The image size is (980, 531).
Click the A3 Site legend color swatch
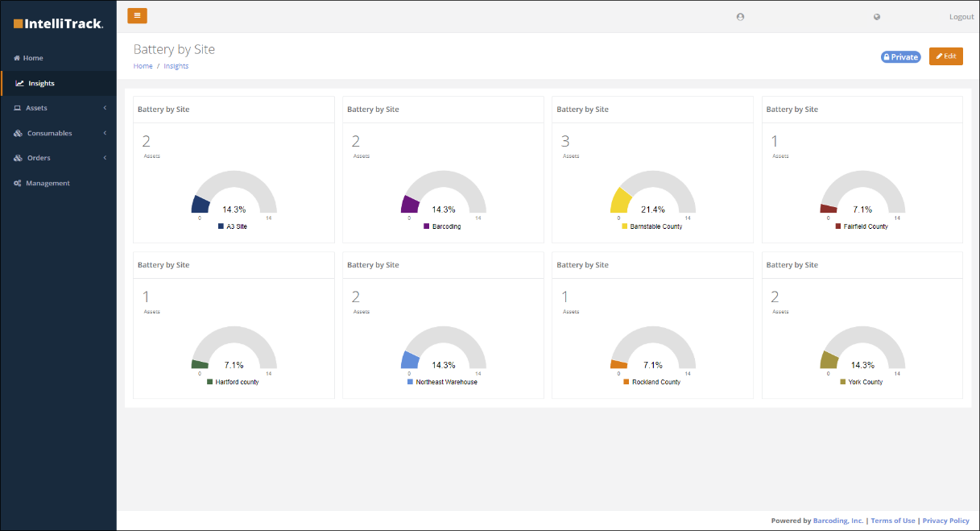coord(221,226)
